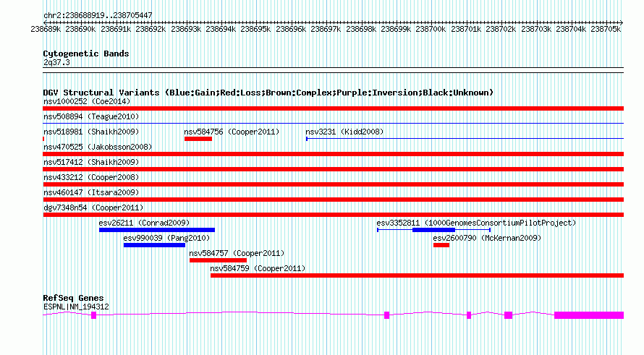Click the nsv517412 (Shaikh2009) label
The image size is (644, 355).
(x=91, y=162)
